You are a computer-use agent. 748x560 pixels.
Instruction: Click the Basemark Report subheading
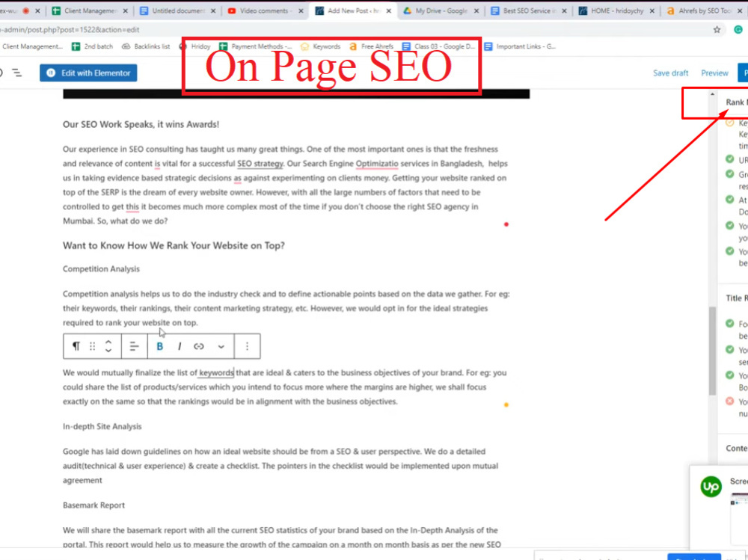[x=93, y=505]
